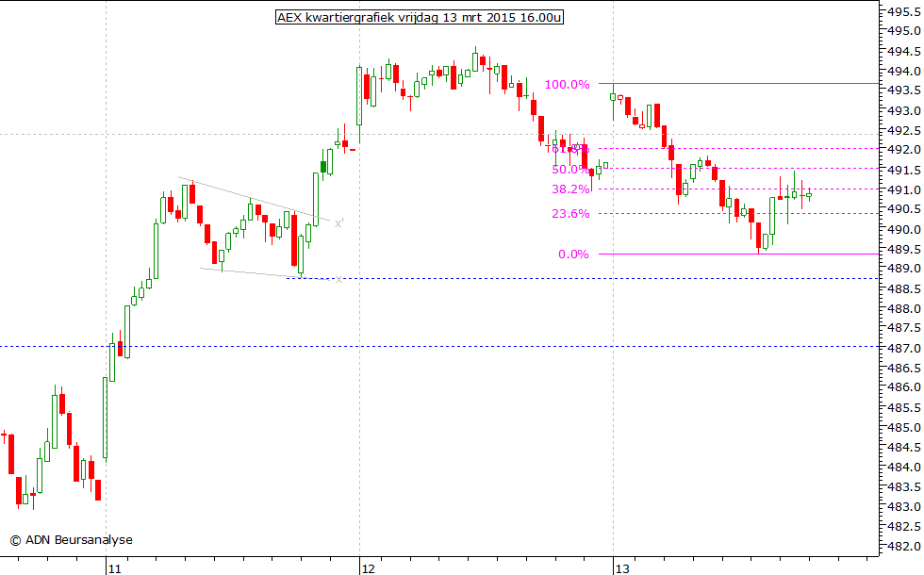The height and width of the screenshot is (575, 924).
Task: Click the date label 11 on time axis
Action: (x=114, y=568)
